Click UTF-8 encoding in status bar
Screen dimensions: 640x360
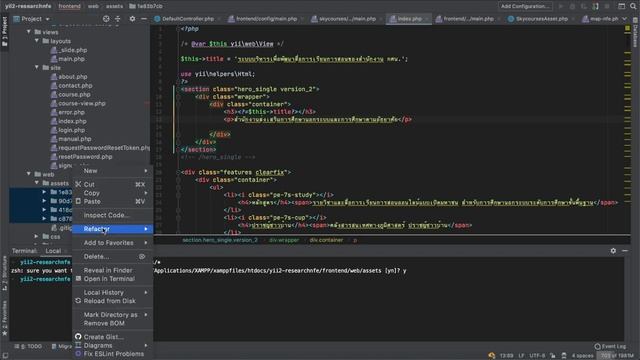click(537, 356)
